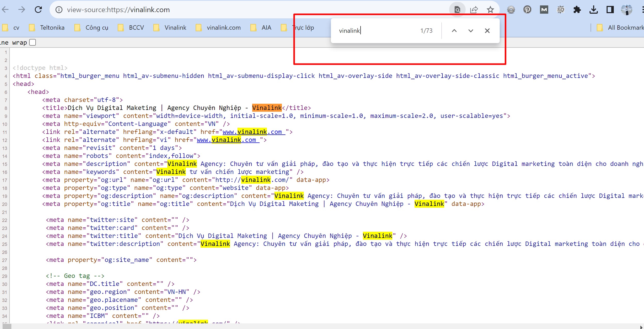Open the M extension icon

544,10
